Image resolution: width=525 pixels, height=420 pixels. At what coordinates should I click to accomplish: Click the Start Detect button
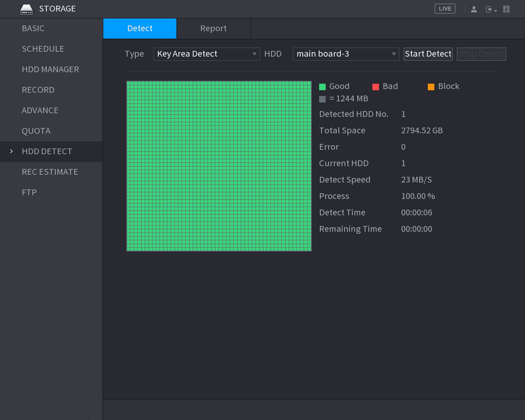pos(428,54)
